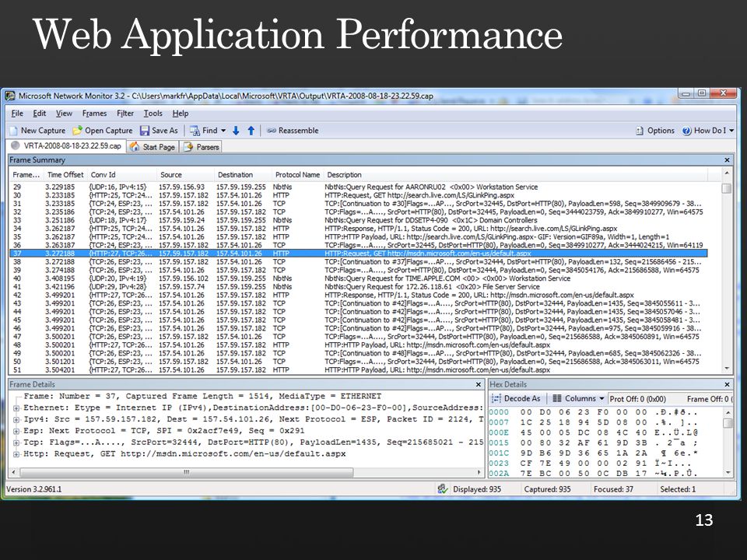Screen dimensions: 747x560
Task: Click the New Capture toolbar icon
Action: pos(14,131)
